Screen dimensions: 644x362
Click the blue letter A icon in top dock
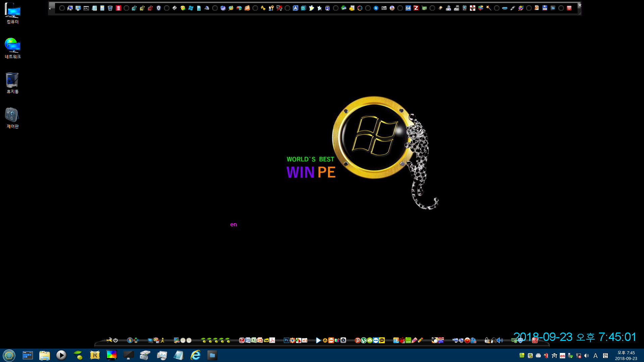[x=296, y=8]
